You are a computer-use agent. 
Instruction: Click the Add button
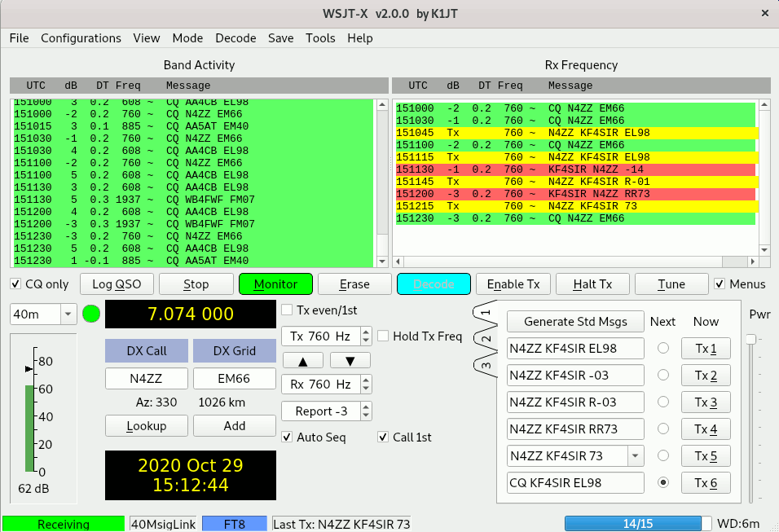235,426
